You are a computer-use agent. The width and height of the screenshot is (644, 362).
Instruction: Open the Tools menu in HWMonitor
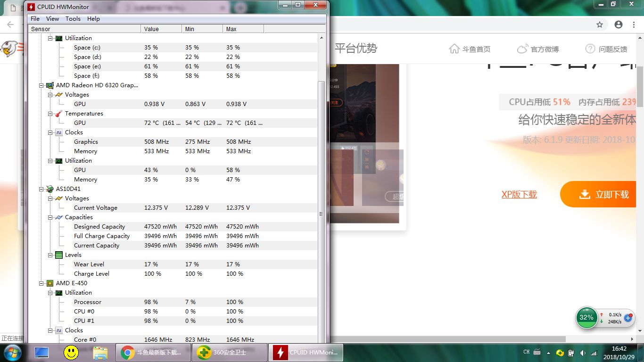[73, 19]
